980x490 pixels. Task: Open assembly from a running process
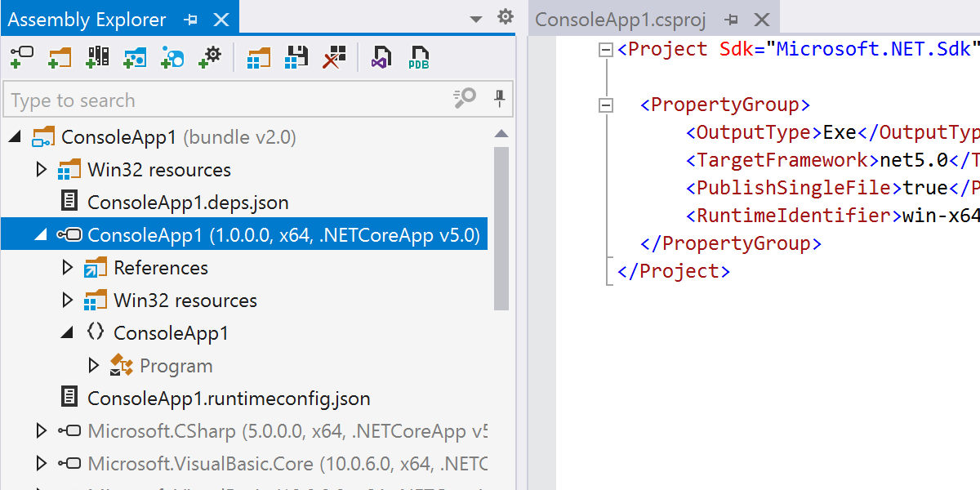(x=210, y=57)
